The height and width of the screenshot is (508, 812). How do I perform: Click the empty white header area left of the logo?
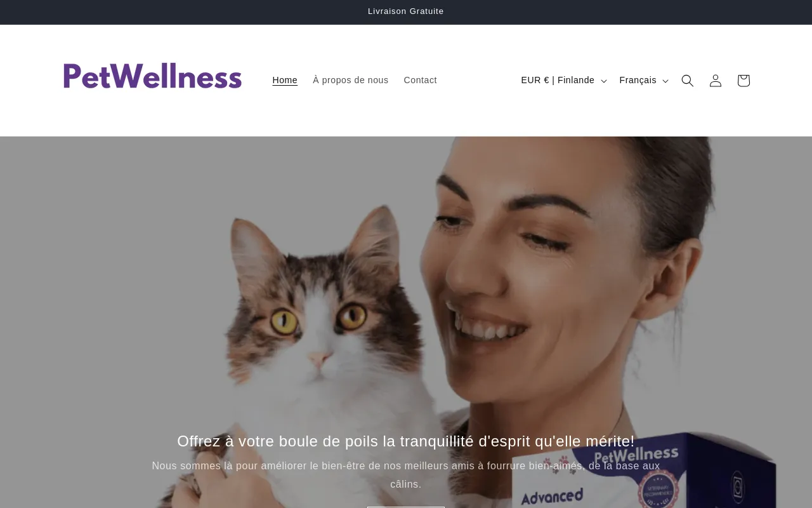32,81
